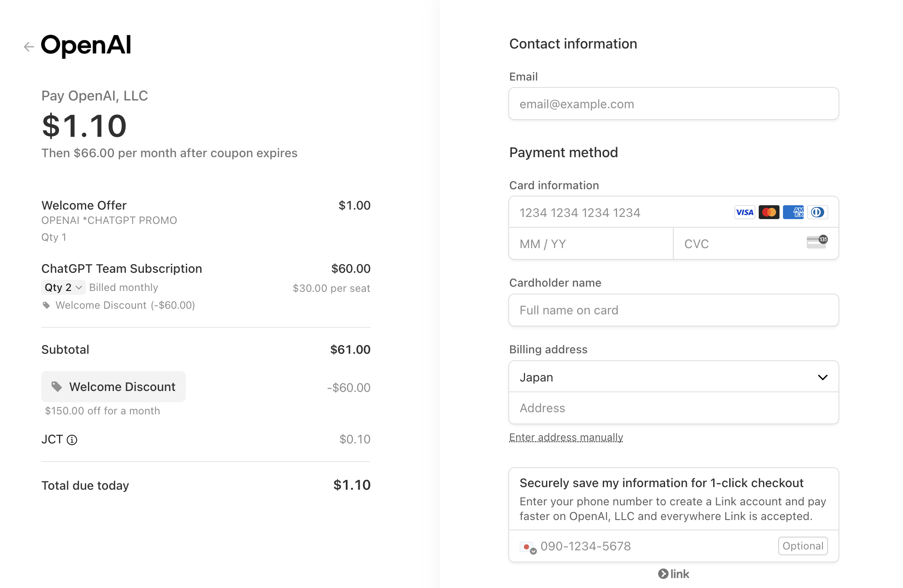Click the Subtotal amount $61.00
The height and width of the screenshot is (588, 903).
pos(350,349)
